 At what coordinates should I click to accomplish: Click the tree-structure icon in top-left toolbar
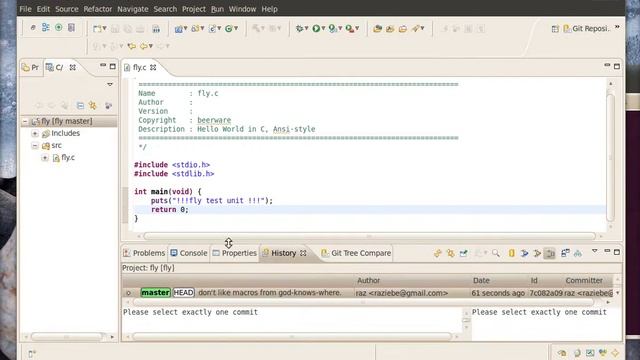click(x=46, y=27)
